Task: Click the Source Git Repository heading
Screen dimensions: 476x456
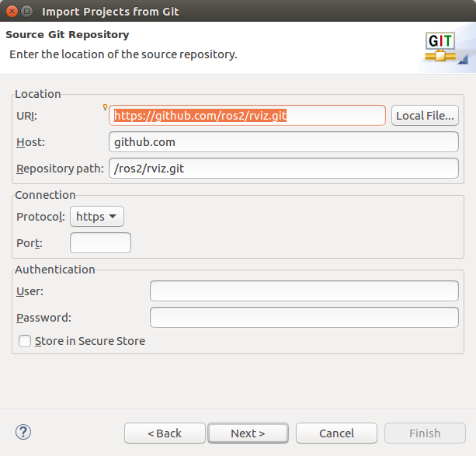Action: tap(68, 35)
